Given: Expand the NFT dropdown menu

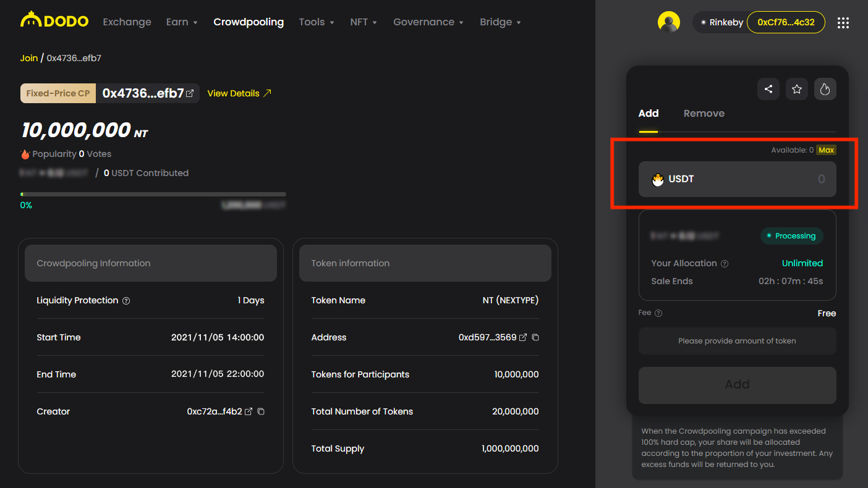Looking at the screenshot, I should (364, 22).
